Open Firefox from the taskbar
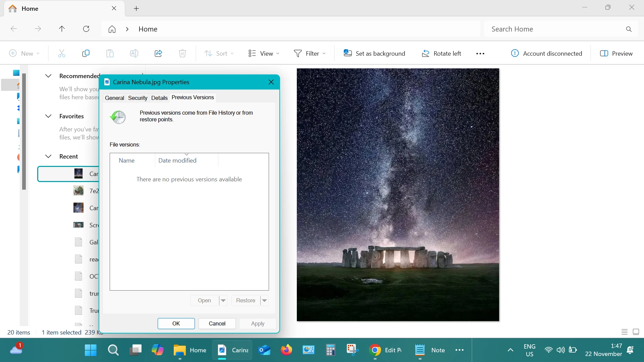This screenshot has width=644, height=362. coord(286,350)
